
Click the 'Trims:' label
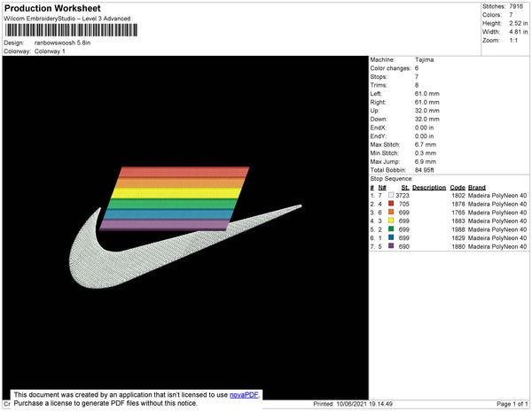click(379, 85)
